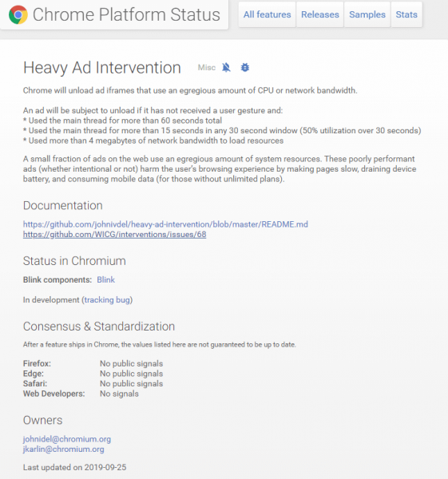Viewport: 448px width, 479px height.
Task: Click the 'Blink components:' label
Action: coord(57,279)
